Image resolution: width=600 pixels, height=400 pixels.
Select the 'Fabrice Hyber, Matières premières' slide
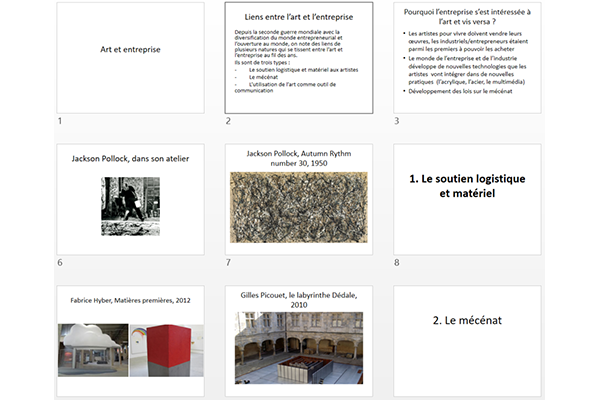pos(130,341)
